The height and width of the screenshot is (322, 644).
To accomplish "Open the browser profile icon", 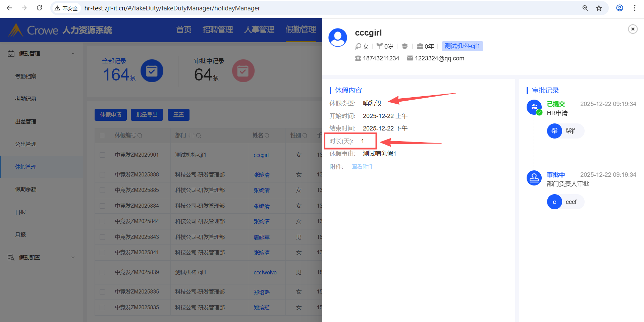I will coord(620,8).
